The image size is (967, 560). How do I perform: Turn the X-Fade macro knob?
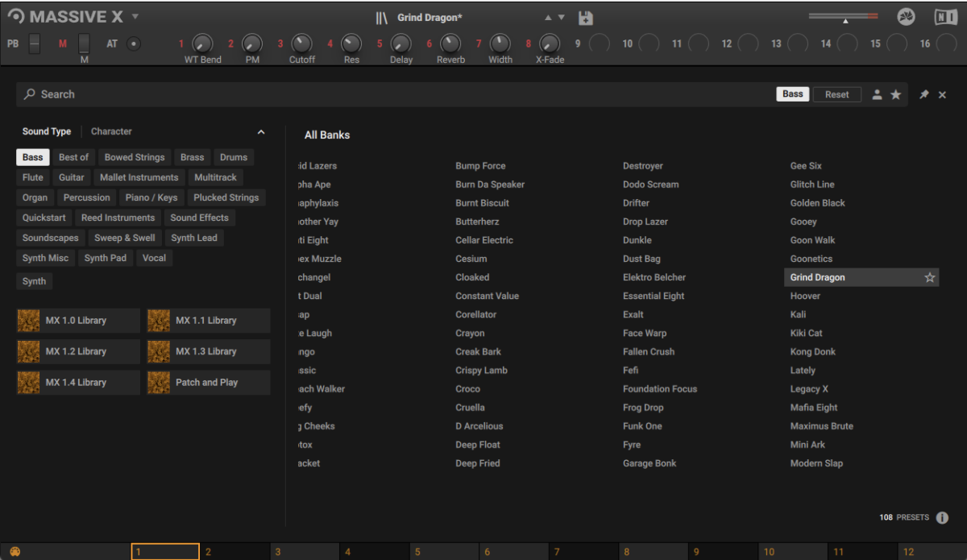pyautogui.click(x=550, y=44)
